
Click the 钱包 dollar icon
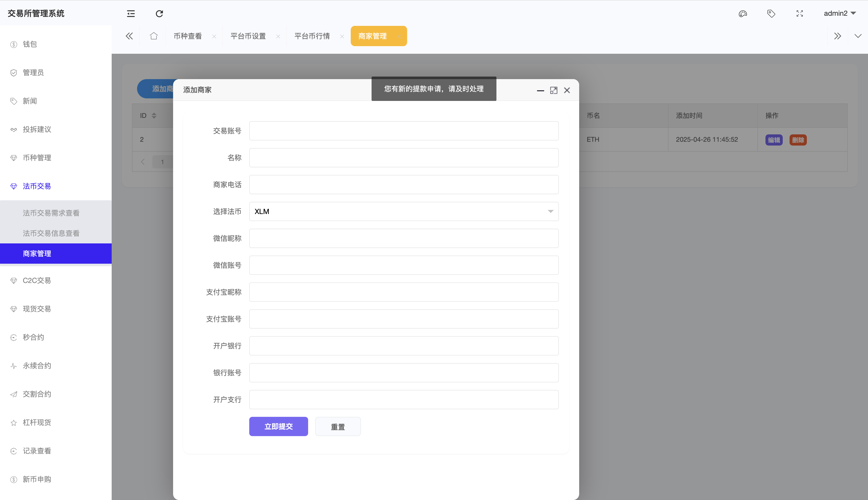click(14, 44)
